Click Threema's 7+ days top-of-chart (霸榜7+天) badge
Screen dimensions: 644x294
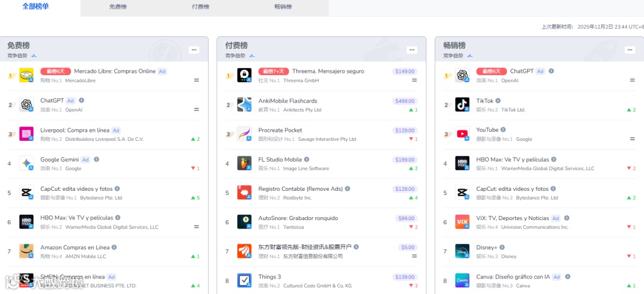(x=274, y=72)
